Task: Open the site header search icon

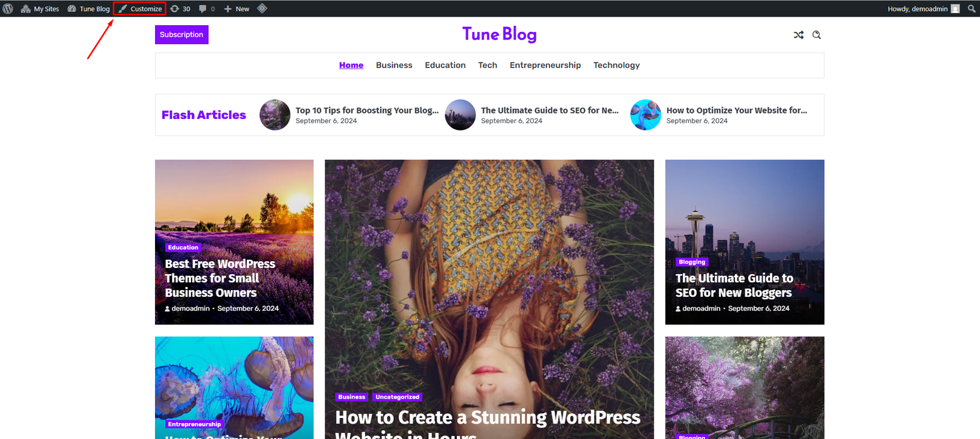Action: click(x=816, y=35)
